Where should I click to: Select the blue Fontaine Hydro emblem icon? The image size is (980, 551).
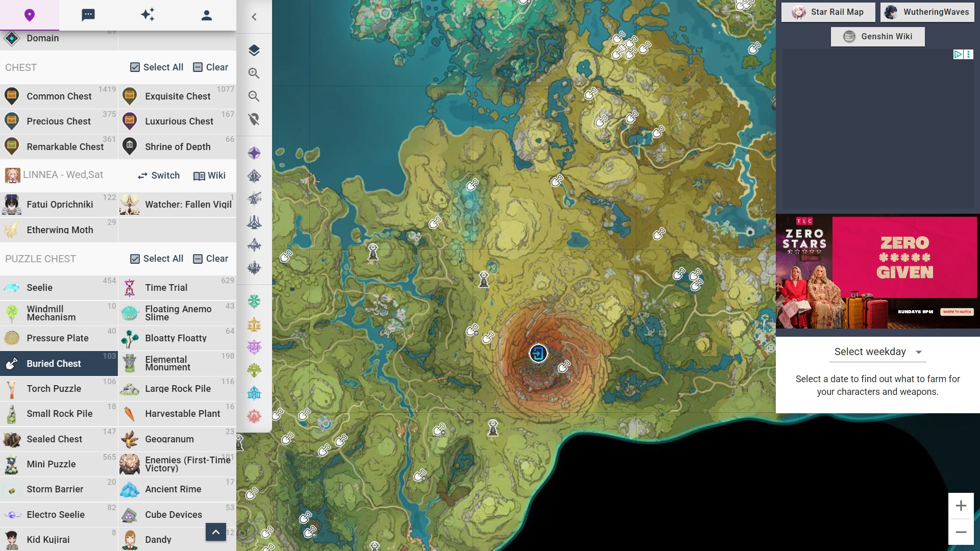(x=254, y=393)
